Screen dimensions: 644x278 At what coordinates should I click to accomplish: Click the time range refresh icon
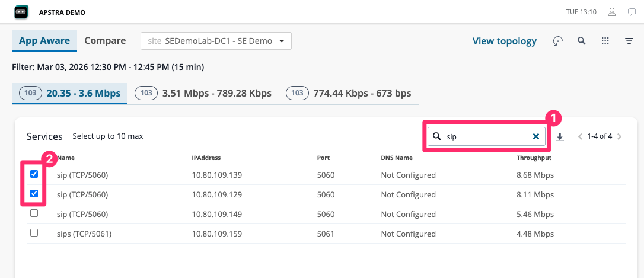pyautogui.click(x=557, y=41)
